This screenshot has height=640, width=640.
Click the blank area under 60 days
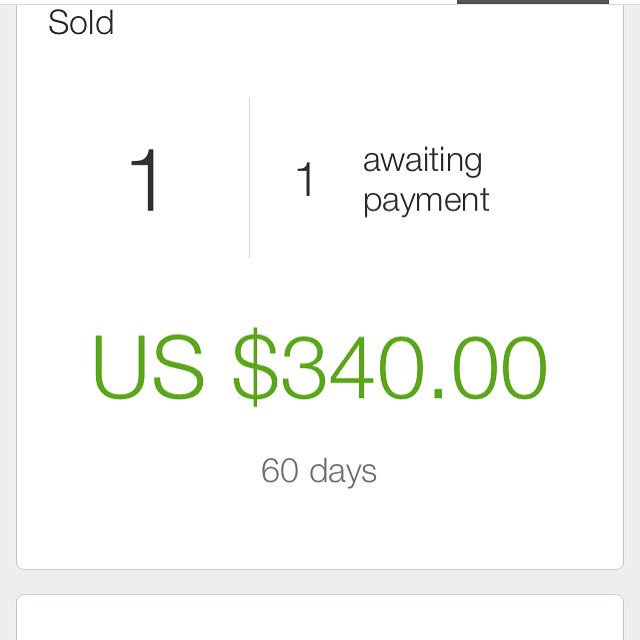pyautogui.click(x=320, y=529)
